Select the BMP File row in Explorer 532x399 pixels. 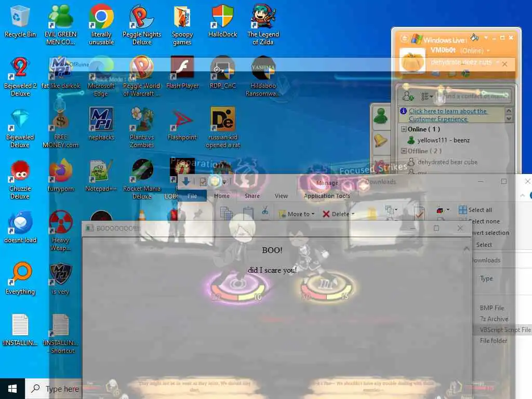pos(492,308)
